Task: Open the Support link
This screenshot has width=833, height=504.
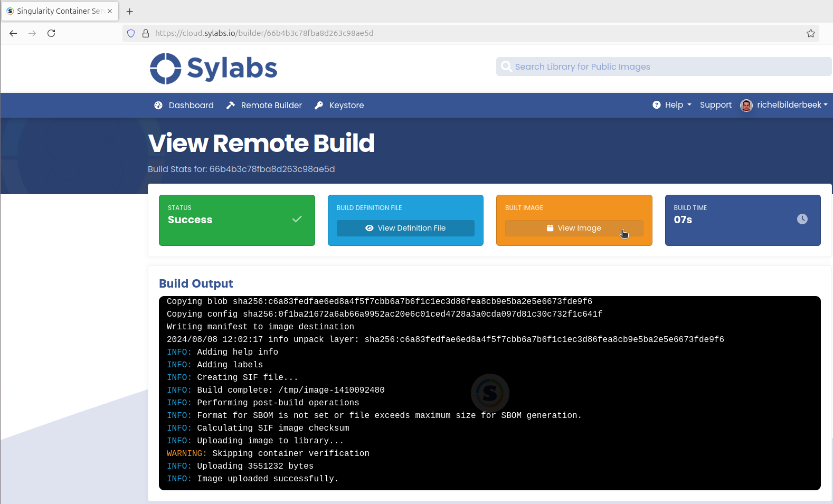Action: (x=715, y=105)
